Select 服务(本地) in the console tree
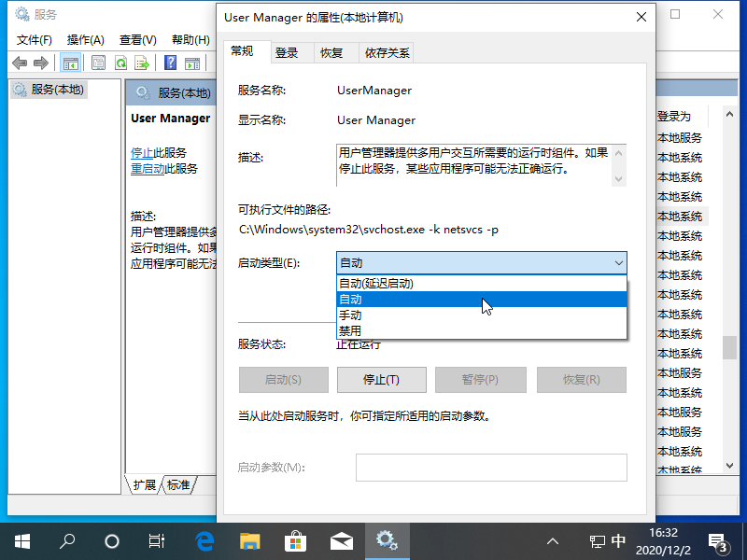 click(x=57, y=90)
